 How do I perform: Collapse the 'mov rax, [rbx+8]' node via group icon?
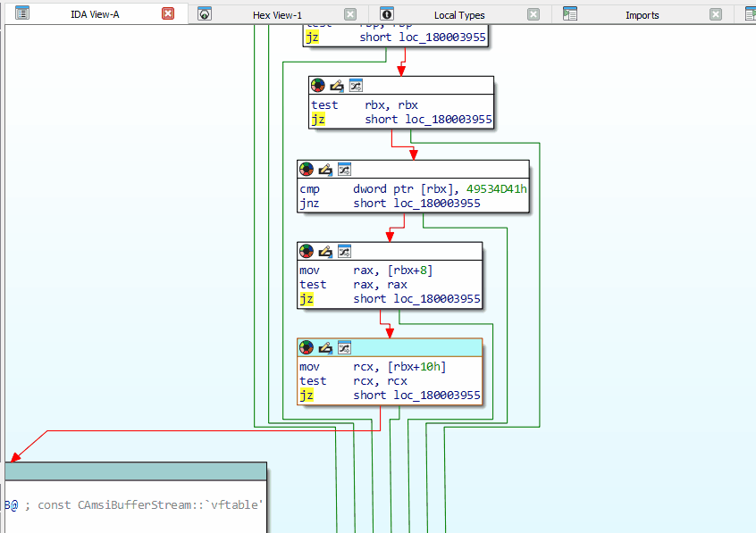344,252
